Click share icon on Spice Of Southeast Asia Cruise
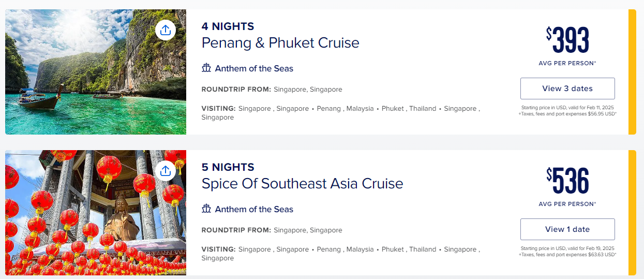Screen dimensions: 644x279 click(x=166, y=171)
